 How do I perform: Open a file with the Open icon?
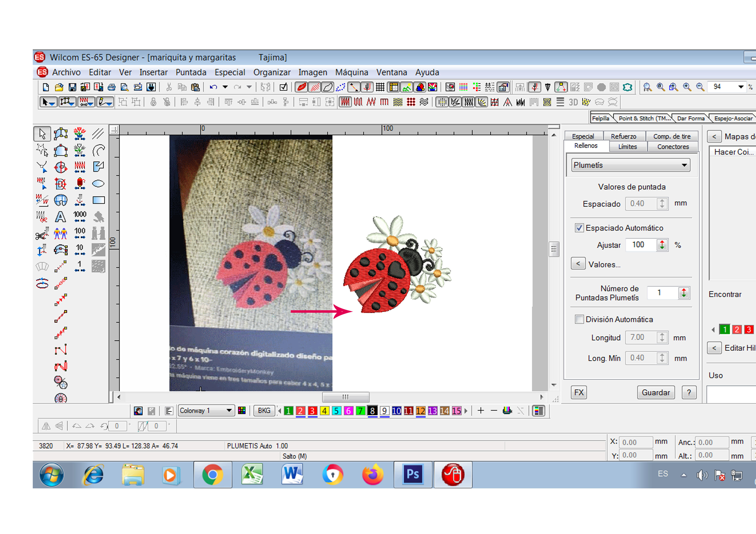(x=59, y=87)
